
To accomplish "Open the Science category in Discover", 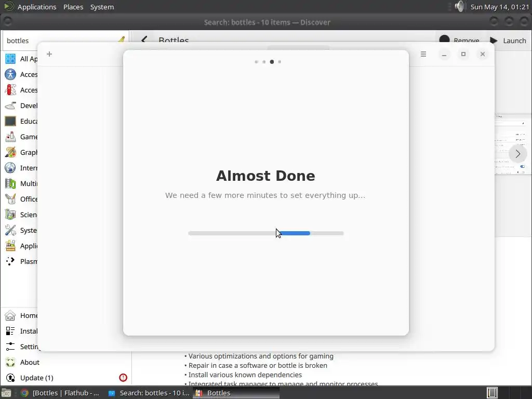I will click(x=21, y=215).
